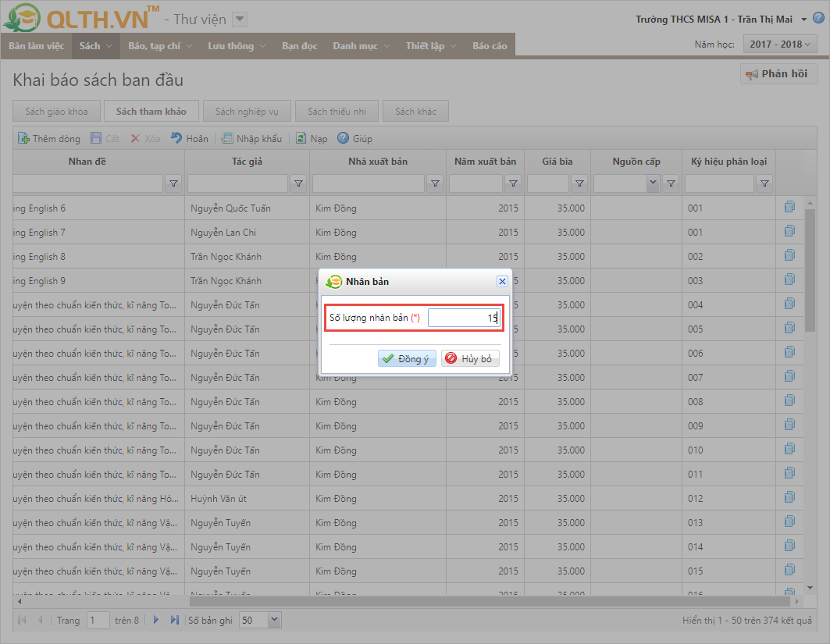Click duplicate icon for row with code 004

pyautogui.click(x=789, y=304)
